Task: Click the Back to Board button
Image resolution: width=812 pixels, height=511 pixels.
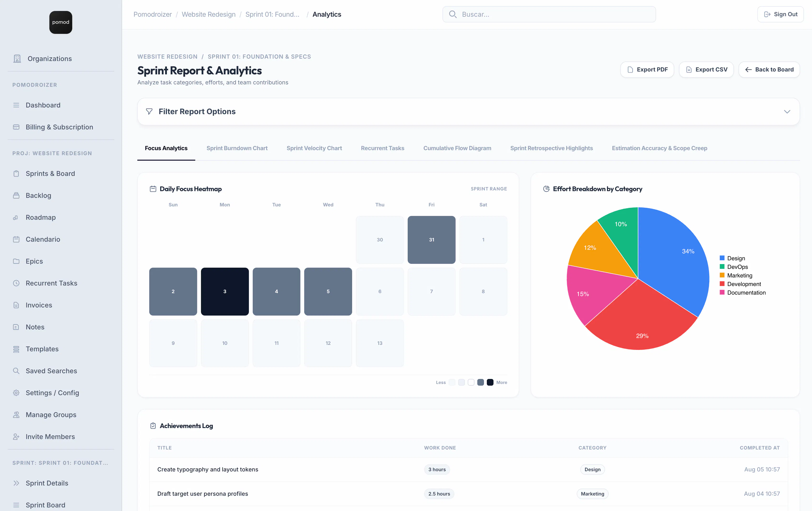Action: click(x=769, y=69)
